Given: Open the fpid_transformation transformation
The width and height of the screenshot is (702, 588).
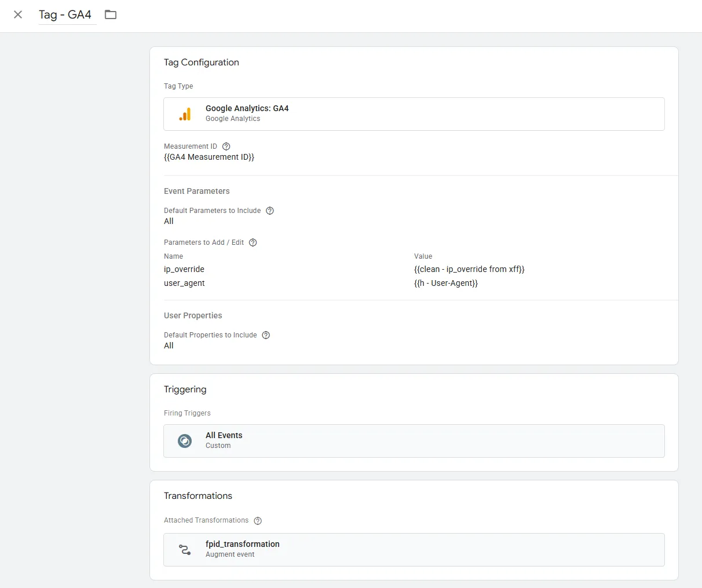Looking at the screenshot, I should click(x=414, y=550).
